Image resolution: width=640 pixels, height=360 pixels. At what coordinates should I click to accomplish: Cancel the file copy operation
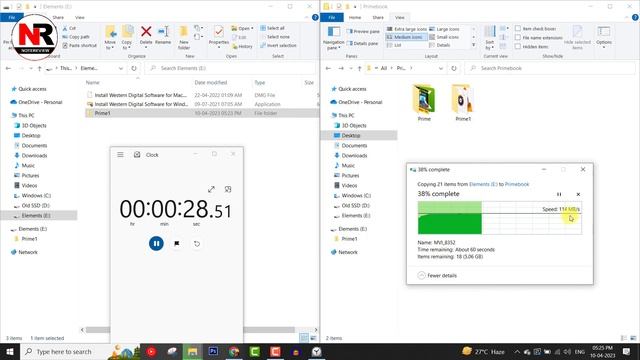(x=578, y=194)
